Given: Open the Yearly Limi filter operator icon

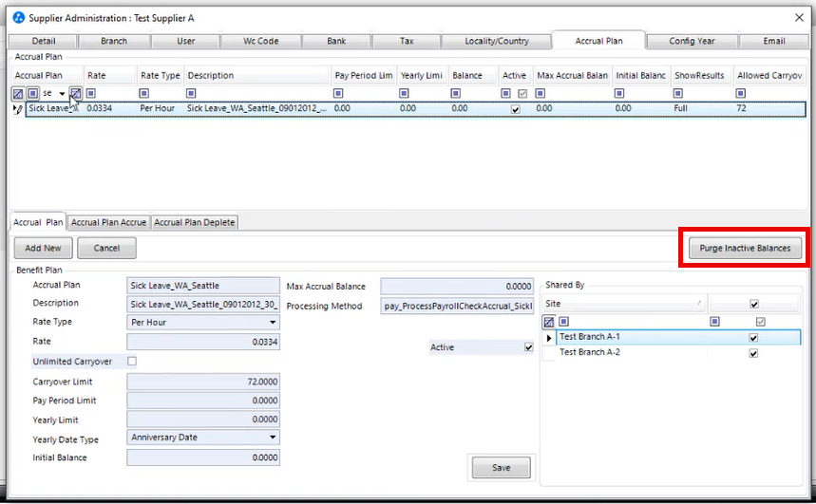Looking at the screenshot, I should pos(404,93).
